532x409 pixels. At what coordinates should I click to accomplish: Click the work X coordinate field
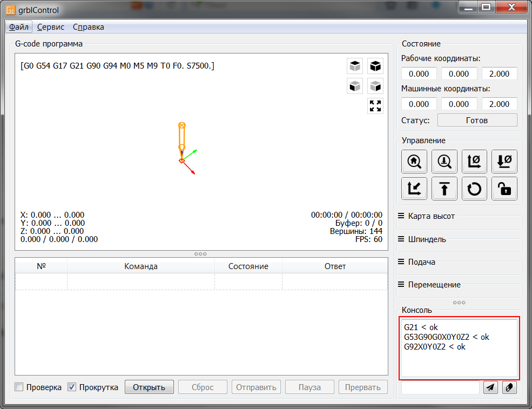(x=419, y=73)
